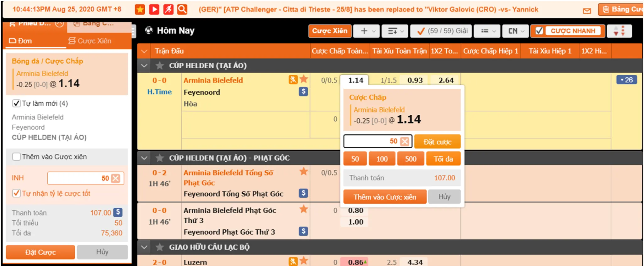Collapse the GIAO HỮU CÂU LẠC BỘ section

144,247
